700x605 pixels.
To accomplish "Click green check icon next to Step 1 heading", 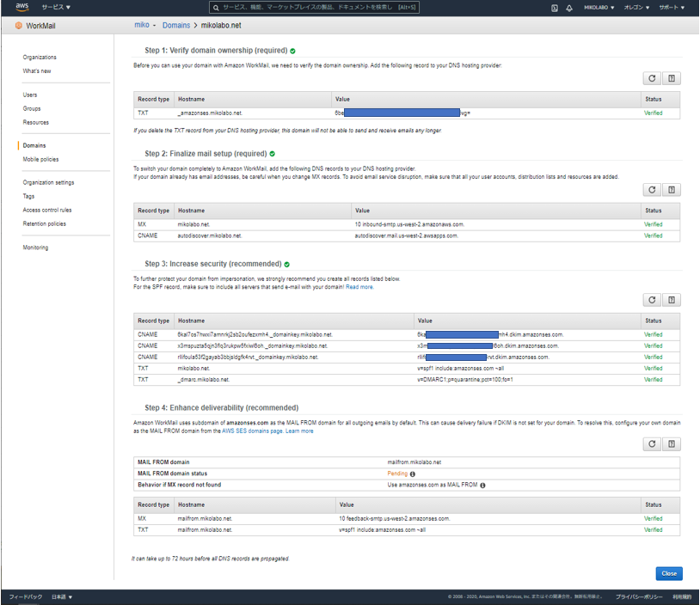I will [292, 51].
